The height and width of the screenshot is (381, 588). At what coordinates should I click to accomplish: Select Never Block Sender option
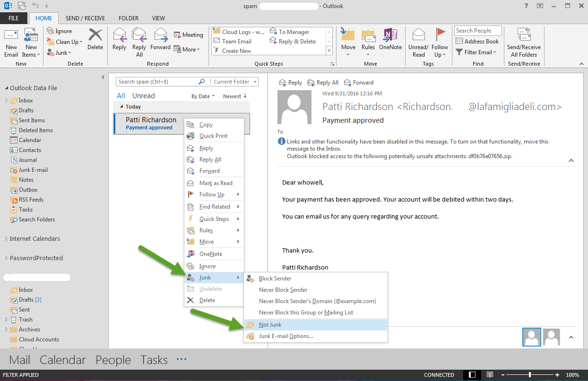point(316,290)
